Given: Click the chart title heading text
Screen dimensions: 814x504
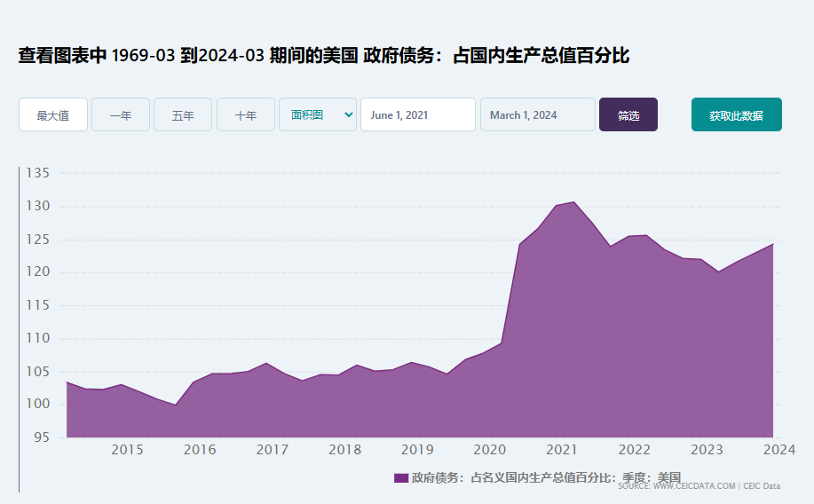Looking at the screenshot, I should click(324, 56).
